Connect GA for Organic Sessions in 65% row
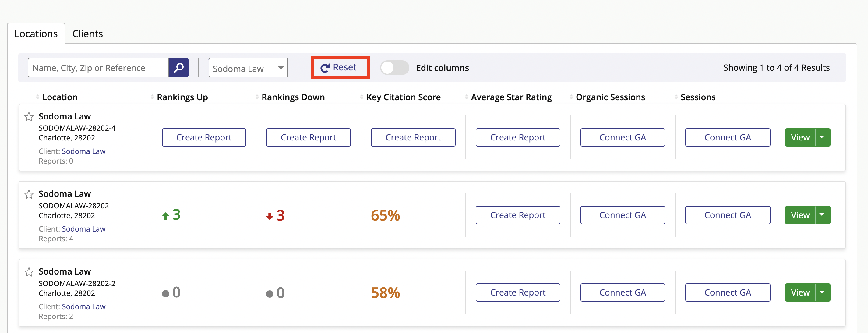Viewport: 868px width, 333px height. (x=623, y=215)
